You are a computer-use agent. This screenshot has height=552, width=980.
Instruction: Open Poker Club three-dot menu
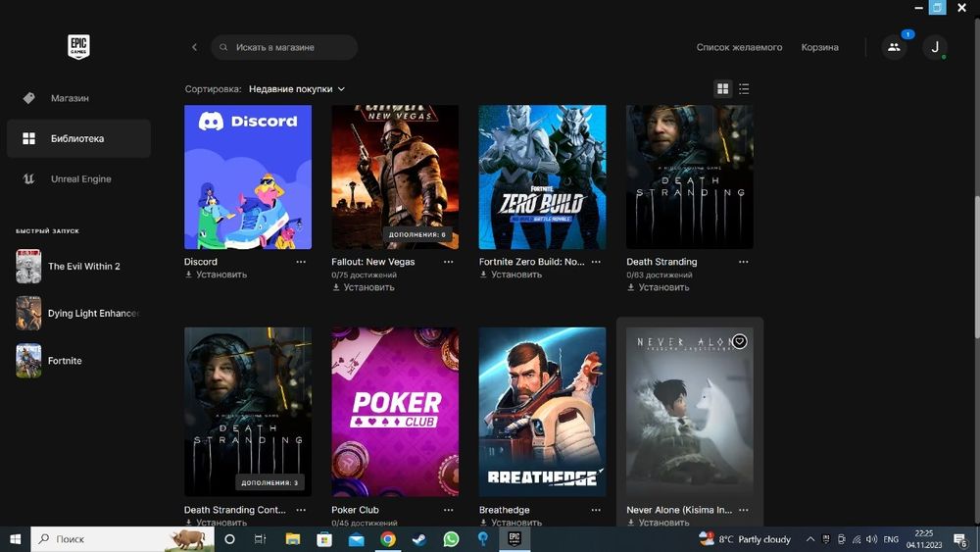tap(449, 510)
